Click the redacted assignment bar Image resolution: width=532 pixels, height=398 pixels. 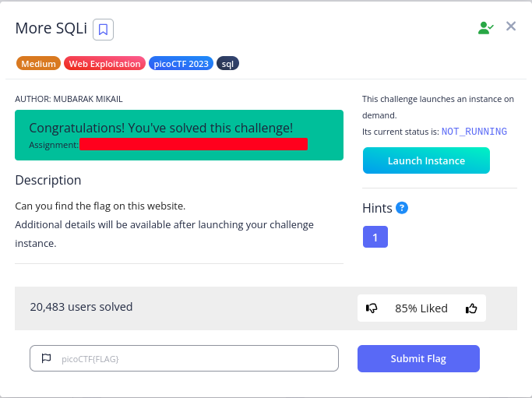193,144
